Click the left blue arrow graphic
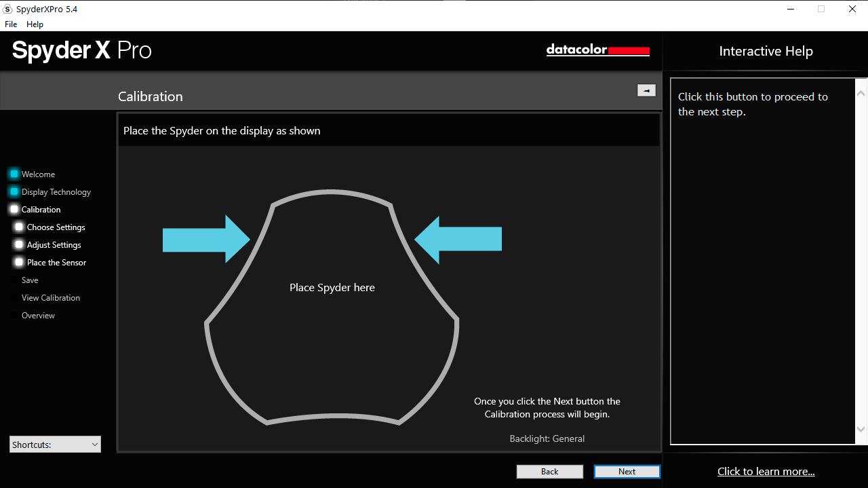868x488 pixels. [x=206, y=239]
